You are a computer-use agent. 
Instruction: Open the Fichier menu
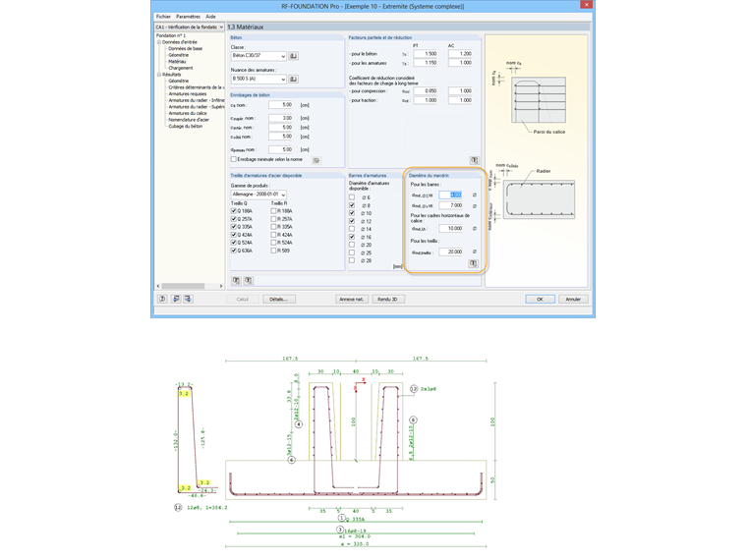click(163, 17)
